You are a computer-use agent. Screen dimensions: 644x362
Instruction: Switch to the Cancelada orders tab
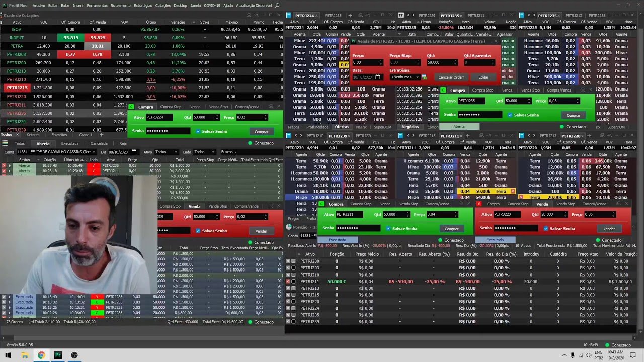coord(99,143)
